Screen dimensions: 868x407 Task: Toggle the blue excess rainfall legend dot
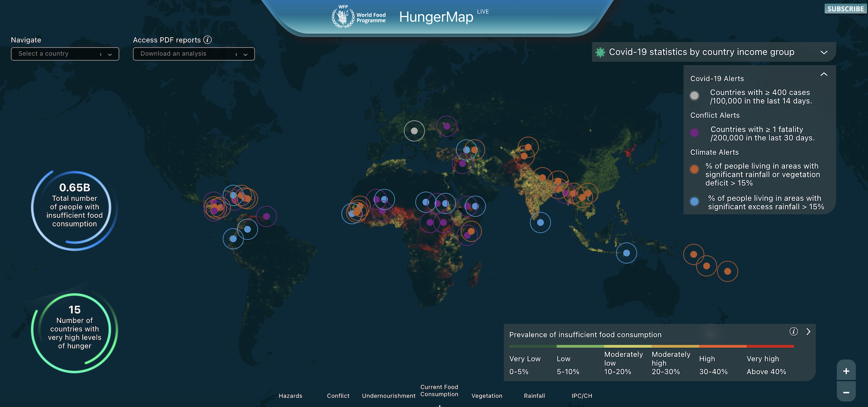(694, 201)
